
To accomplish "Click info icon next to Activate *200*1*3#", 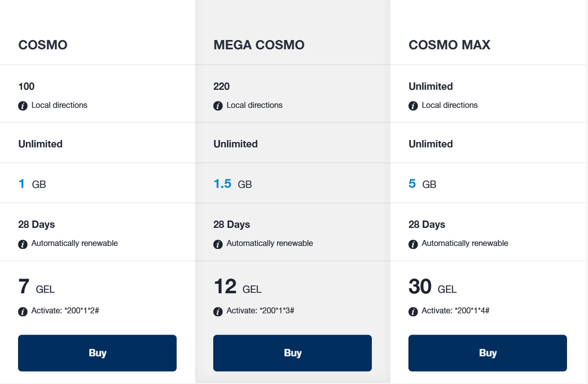I will pyautogui.click(x=218, y=312).
